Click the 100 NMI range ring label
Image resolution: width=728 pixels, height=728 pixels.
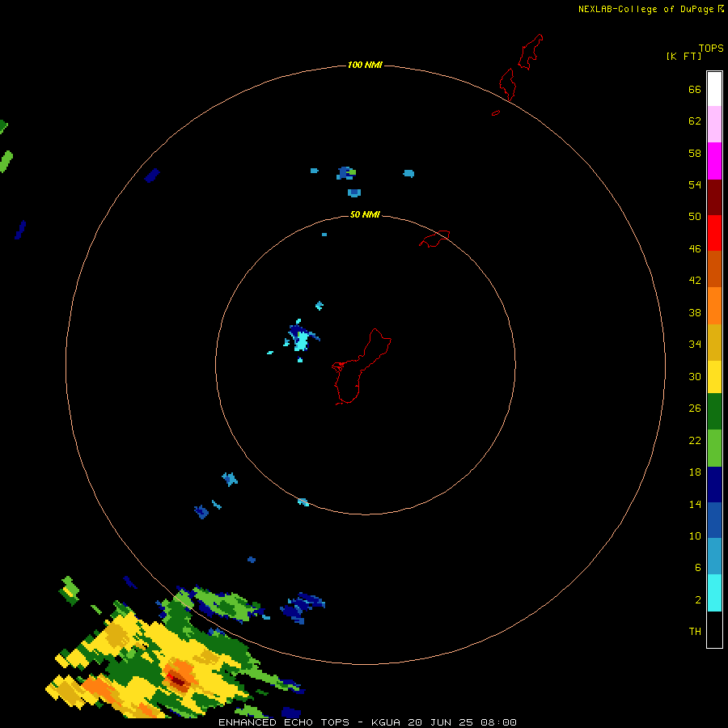click(365, 65)
